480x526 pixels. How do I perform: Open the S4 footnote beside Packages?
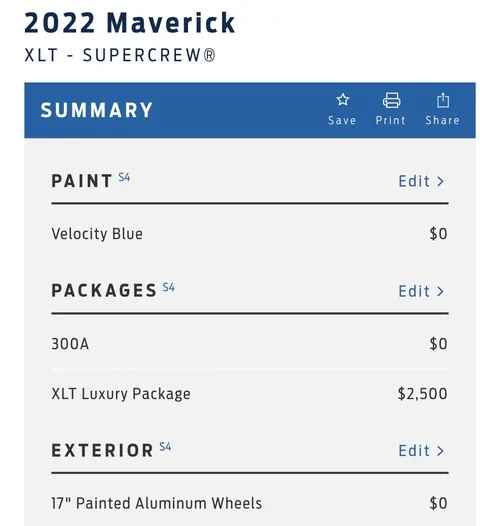(168, 287)
